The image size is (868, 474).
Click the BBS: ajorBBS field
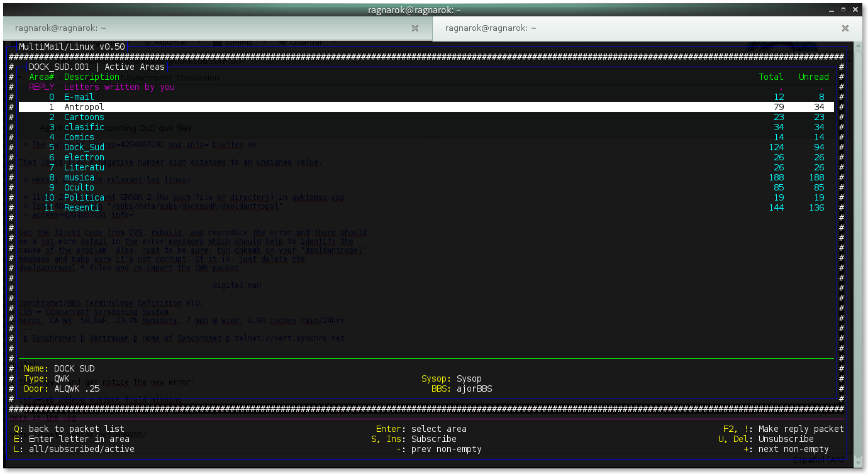462,389
